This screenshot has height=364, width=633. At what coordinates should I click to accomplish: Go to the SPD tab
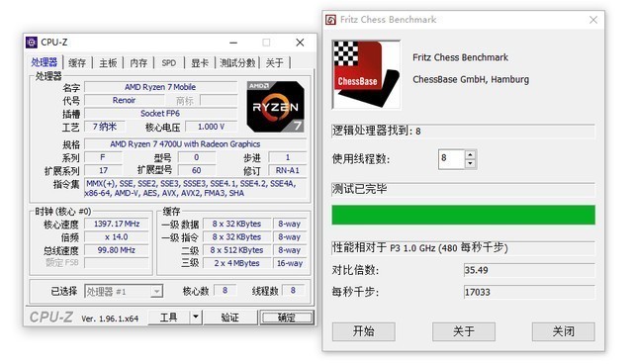[169, 63]
